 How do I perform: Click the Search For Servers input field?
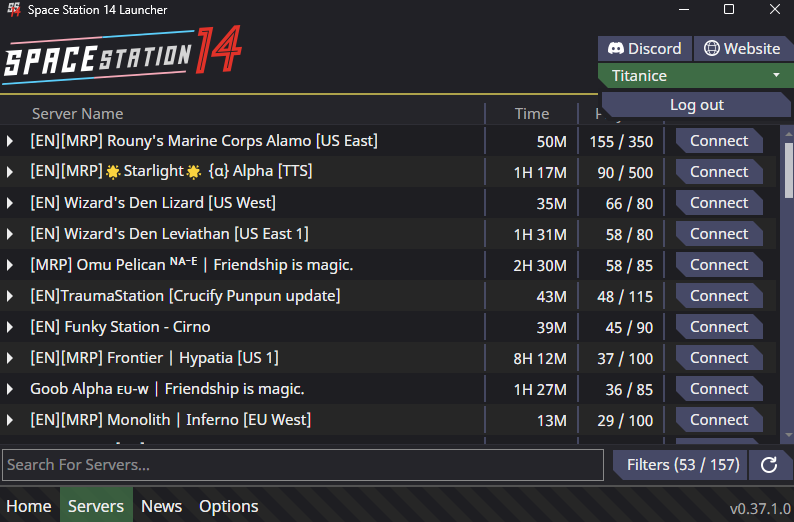point(302,465)
